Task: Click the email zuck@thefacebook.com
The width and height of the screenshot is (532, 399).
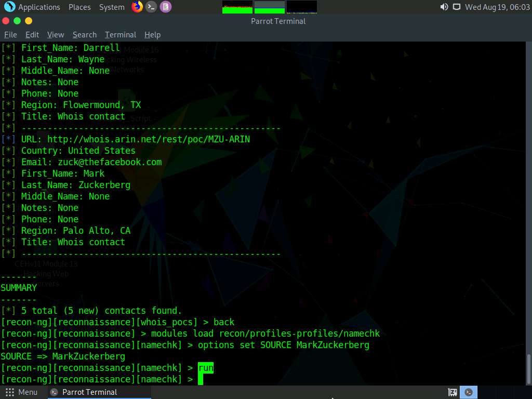Action: tap(110, 162)
